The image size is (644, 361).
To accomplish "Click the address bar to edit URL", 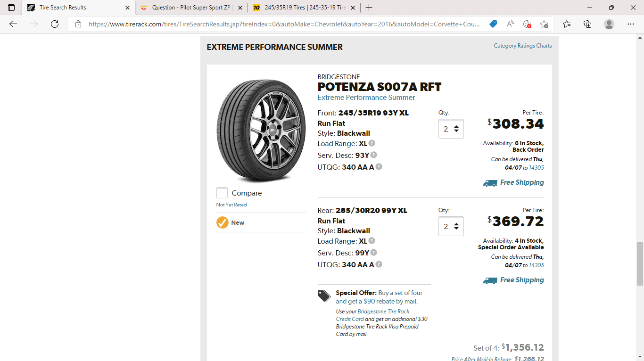I will 283,24.
